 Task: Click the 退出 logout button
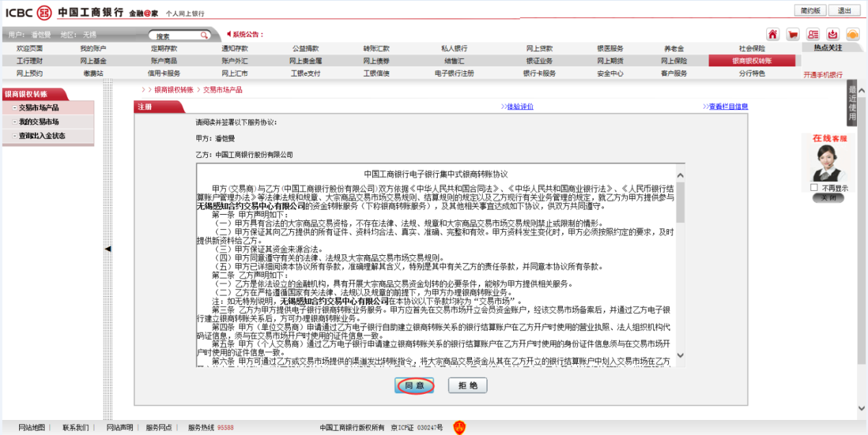(845, 10)
